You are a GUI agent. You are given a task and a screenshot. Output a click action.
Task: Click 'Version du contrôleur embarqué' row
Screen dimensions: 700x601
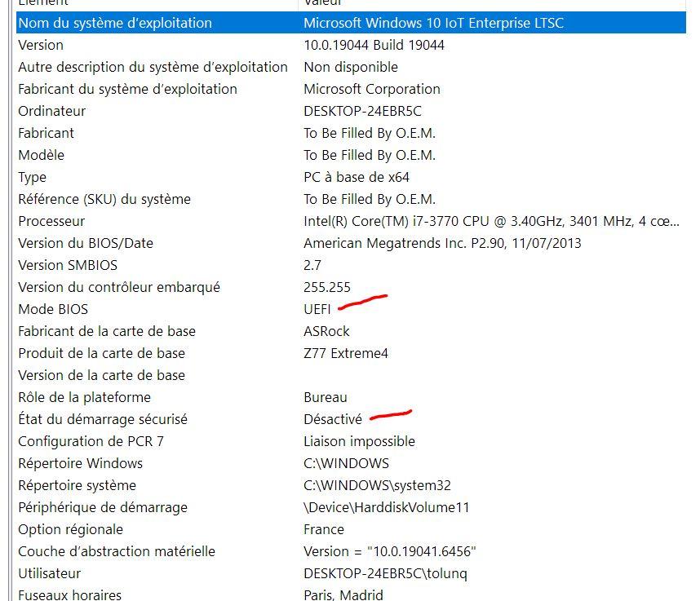click(x=119, y=287)
